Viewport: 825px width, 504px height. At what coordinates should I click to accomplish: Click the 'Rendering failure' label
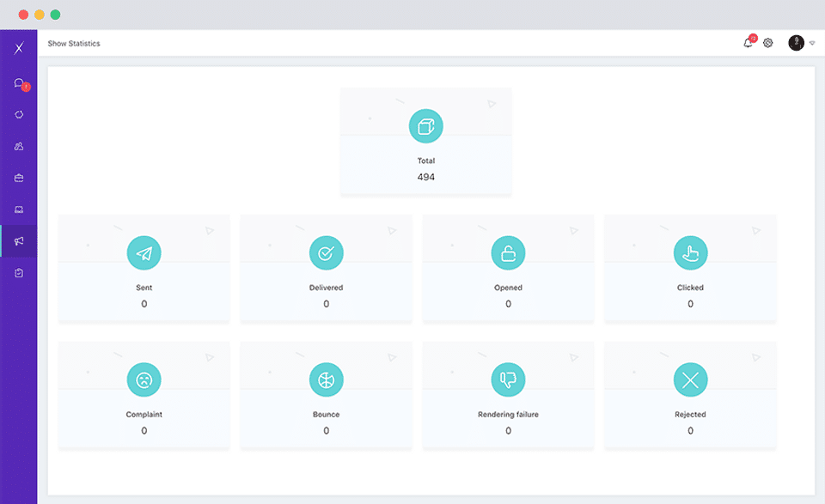pyautogui.click(x=508, y=414)
